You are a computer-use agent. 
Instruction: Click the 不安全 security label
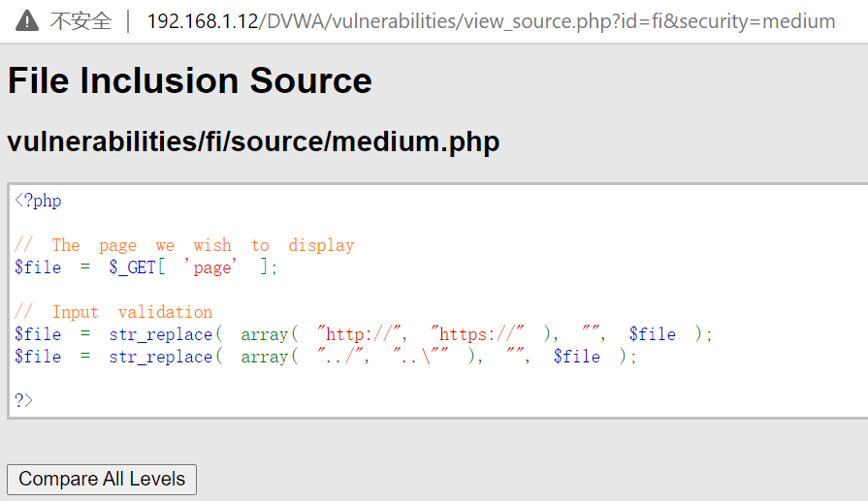coord(80,20)
